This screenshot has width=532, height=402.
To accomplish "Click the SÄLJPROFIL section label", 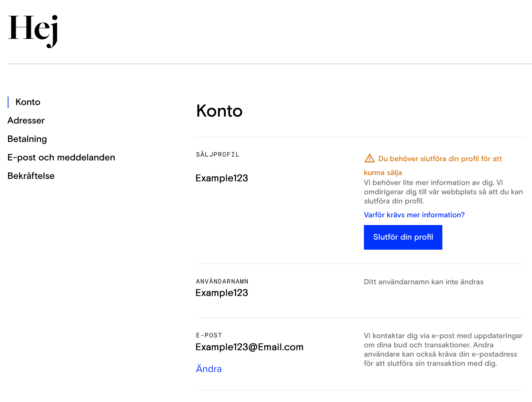I will coord(218,154).
